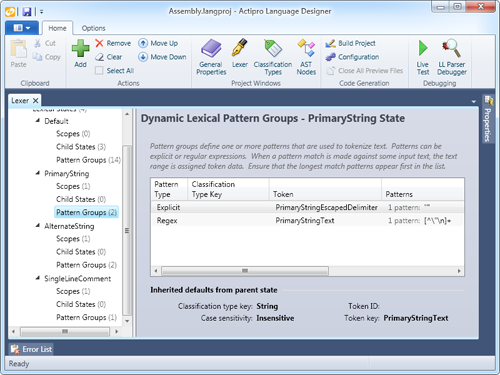Open Configuration in Code Generation
Screen dimensions: 500x375
coord(353,57)
